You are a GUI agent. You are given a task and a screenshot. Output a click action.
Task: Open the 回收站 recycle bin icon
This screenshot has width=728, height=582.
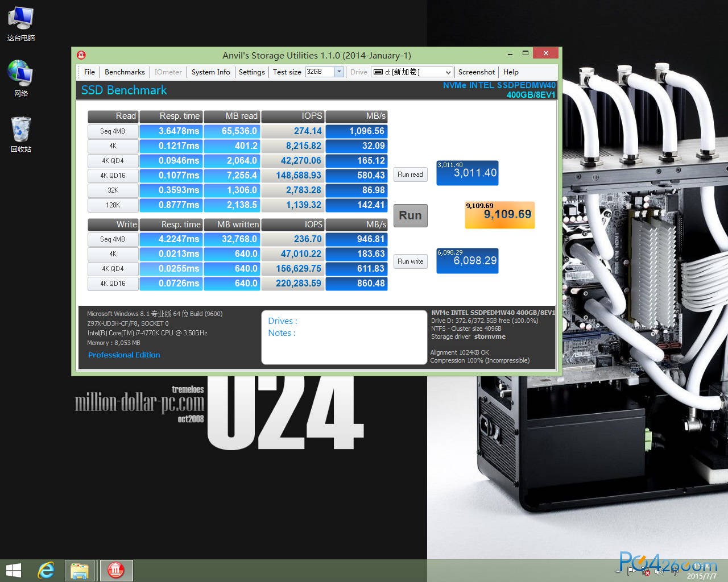point(21,135)
